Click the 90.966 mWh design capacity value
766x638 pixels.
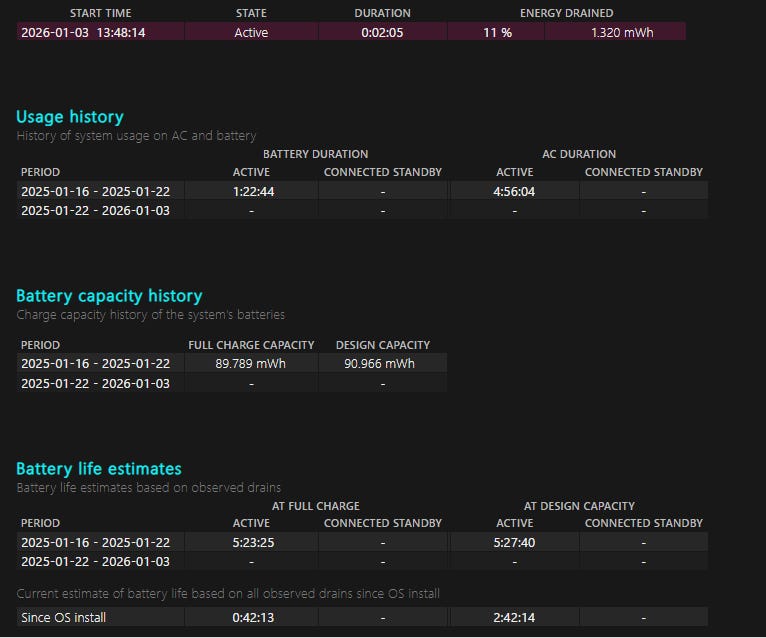point(382,363)
